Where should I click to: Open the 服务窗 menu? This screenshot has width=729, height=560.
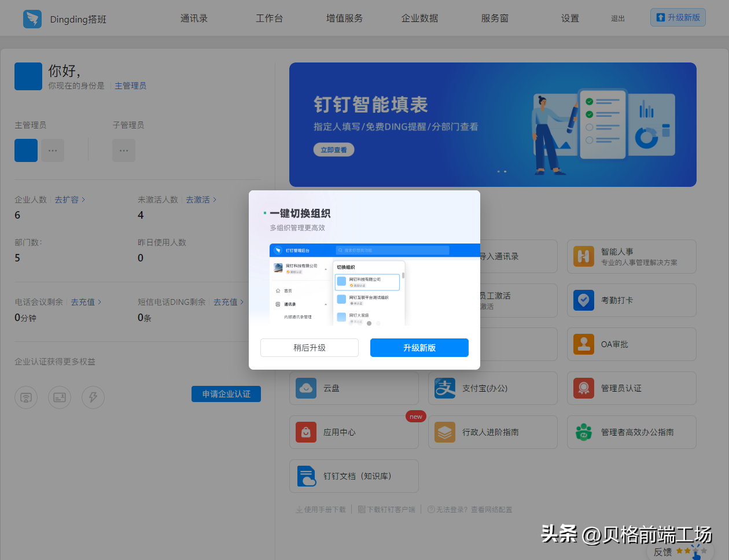(x=495, y=19)
